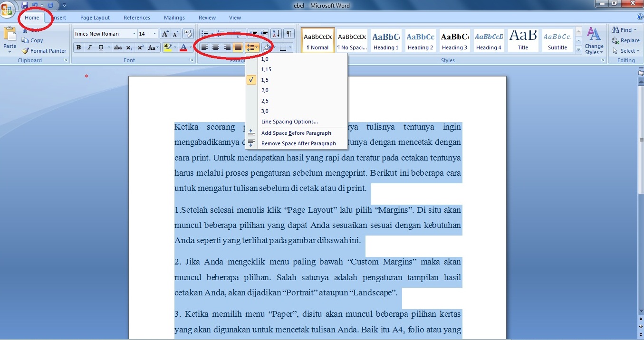Screen dimensions: 644x340
Task: Justify the selected text
Action: click(x=238, y=47)
